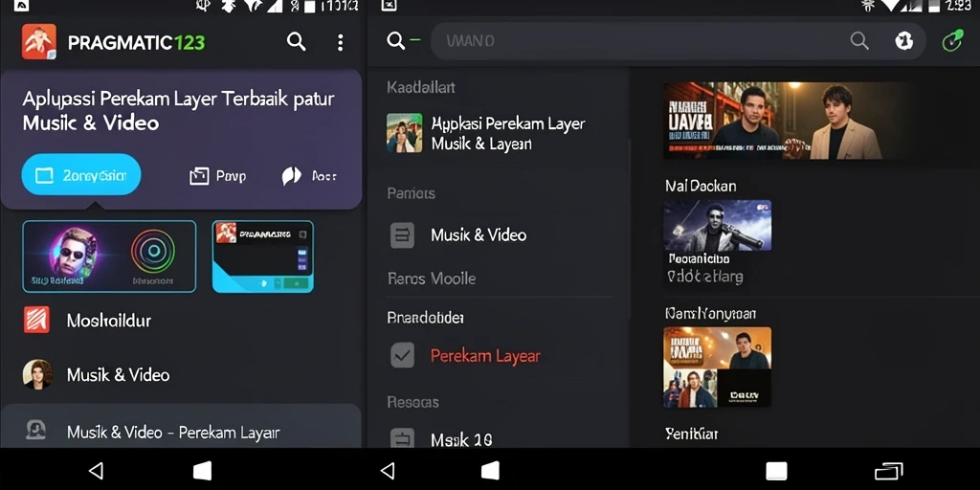Open the Nans Nanyroan video thumbnail

pyautogui.click(x=718, y=367)
